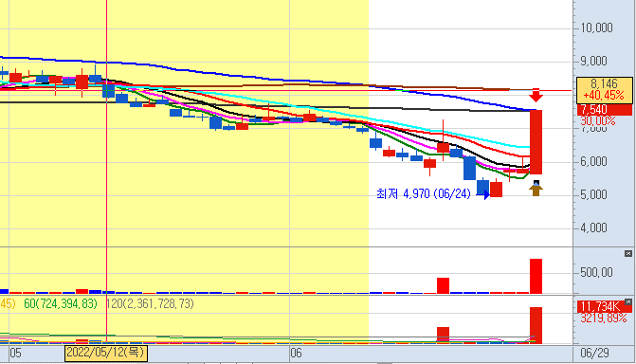Click the 4,000 price axis label
Viewport: 636px width, 364px height.
pyautogui.click(x=593, y=228)
